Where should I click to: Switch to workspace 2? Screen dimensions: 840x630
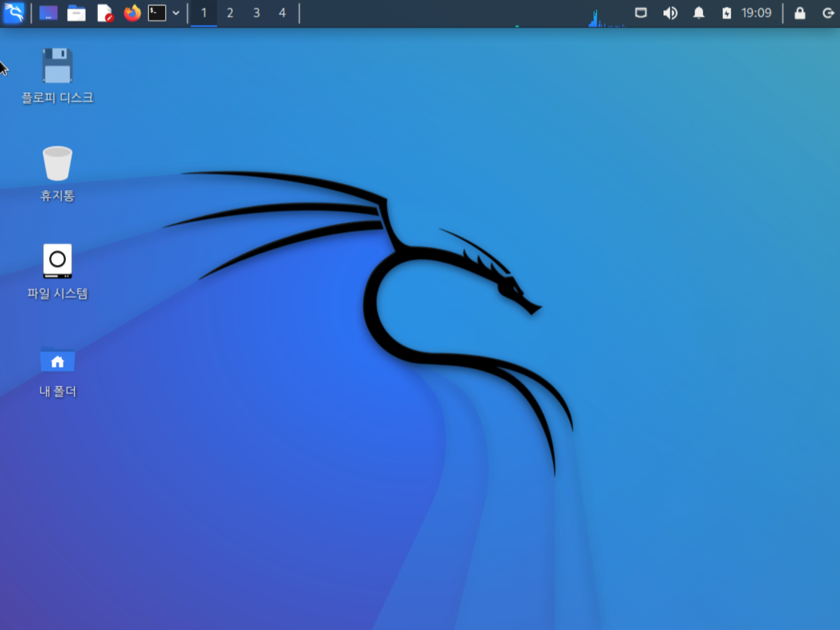tap(230, 12)
